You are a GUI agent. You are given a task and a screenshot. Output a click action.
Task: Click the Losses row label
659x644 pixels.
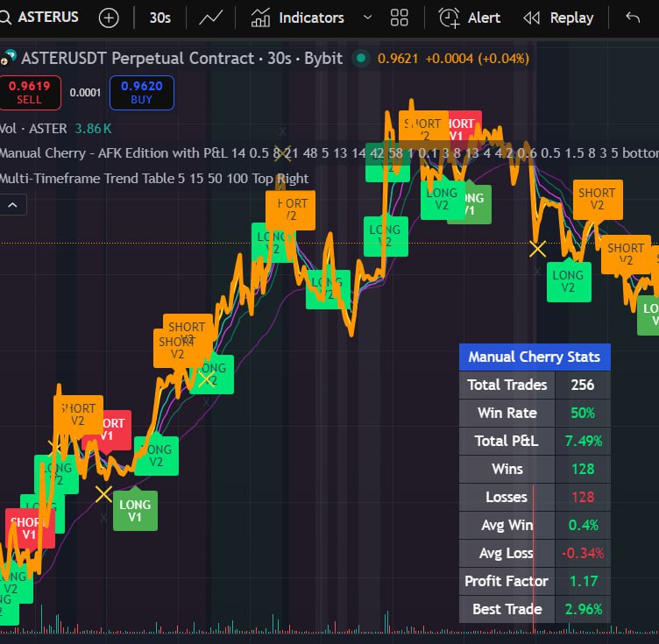click(x=507, y=497)
